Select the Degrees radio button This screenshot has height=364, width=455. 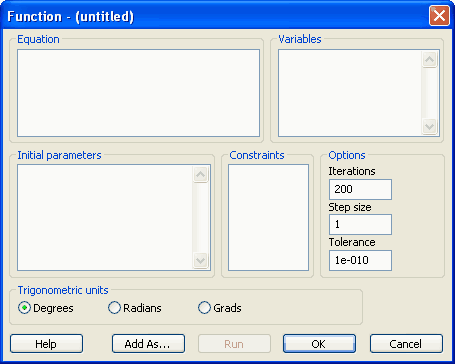coord(25,308)
